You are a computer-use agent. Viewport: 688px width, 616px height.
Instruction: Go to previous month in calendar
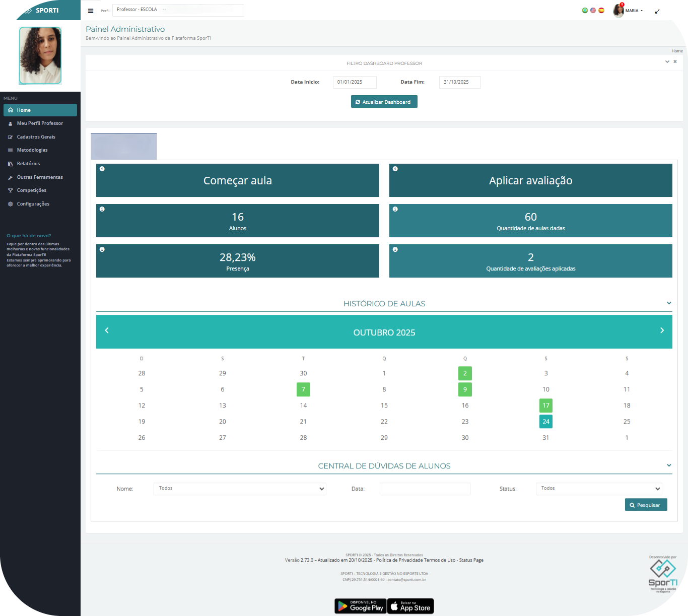[x=107, y=330]
